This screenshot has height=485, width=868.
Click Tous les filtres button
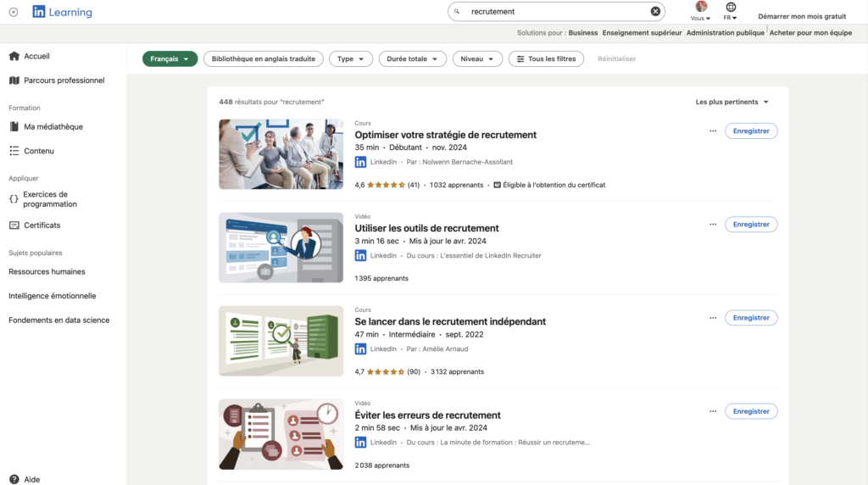(546, 59)
